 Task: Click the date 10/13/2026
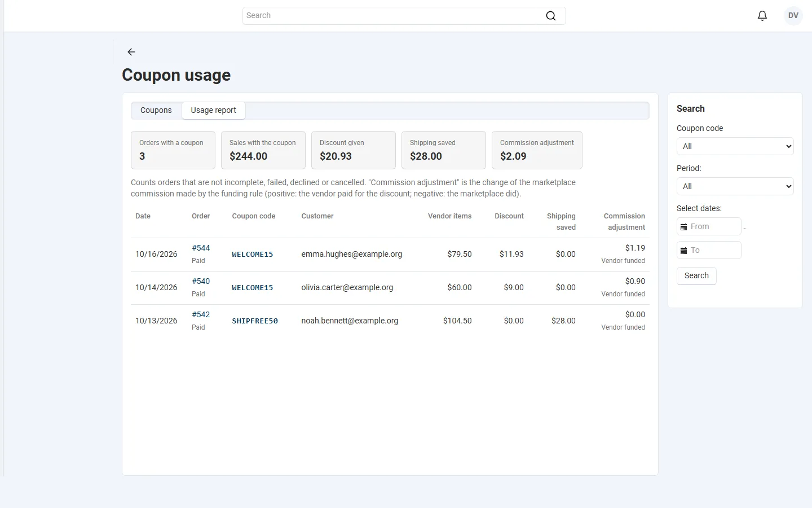coord(156,321)
